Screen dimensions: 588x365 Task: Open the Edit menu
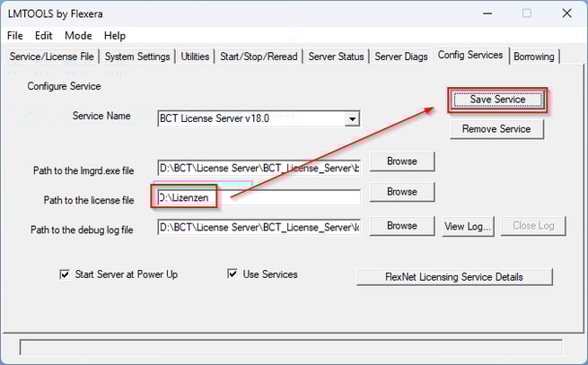click(x=43, y=36)
